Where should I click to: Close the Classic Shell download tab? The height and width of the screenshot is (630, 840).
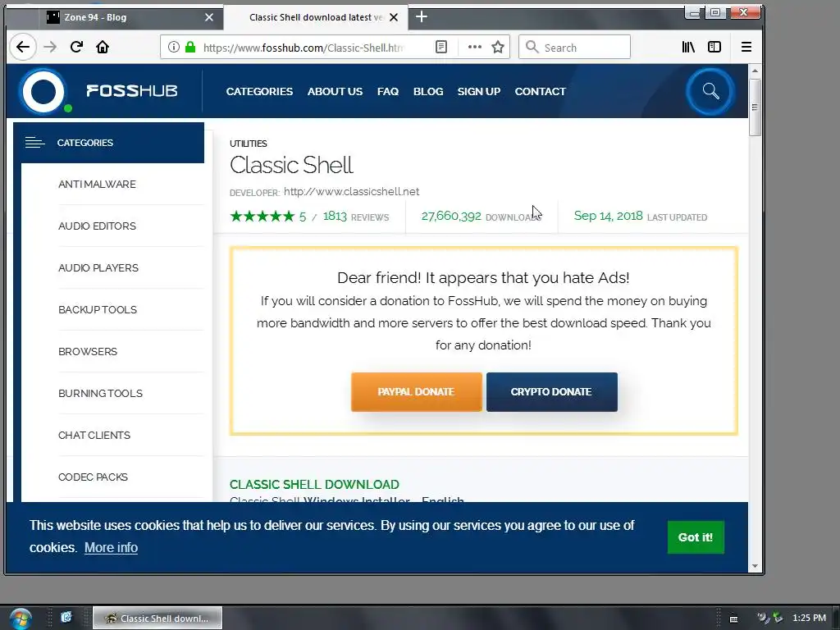point(394,17)
